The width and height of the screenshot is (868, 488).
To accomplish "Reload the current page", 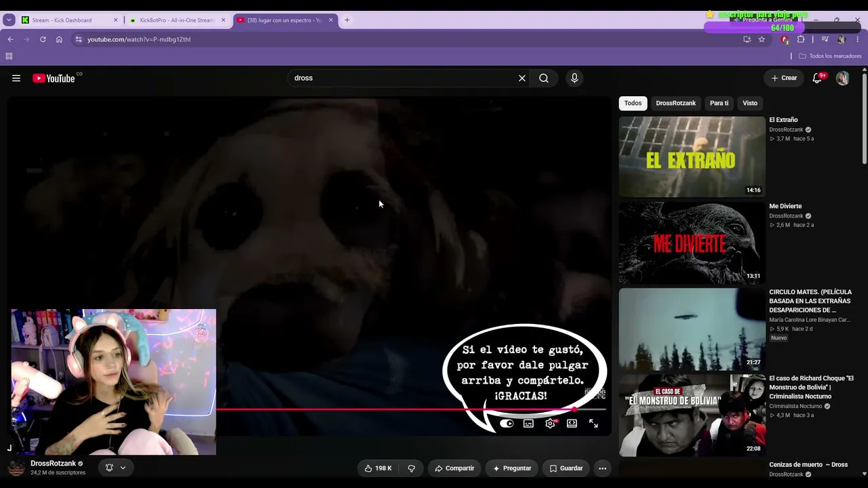I will [x=43, y=39].
